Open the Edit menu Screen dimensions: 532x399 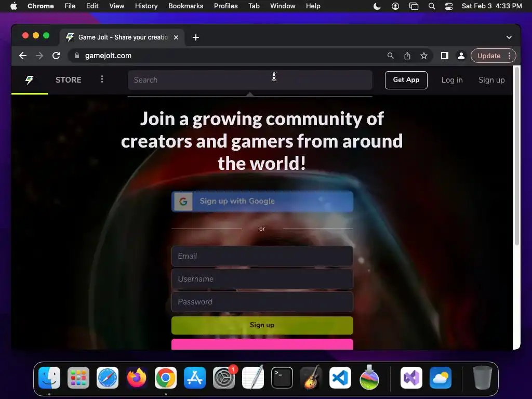pos(92,6)
